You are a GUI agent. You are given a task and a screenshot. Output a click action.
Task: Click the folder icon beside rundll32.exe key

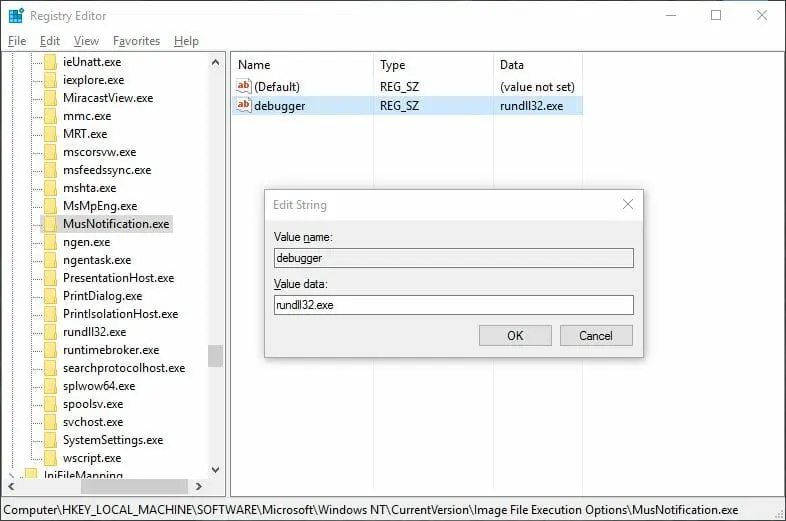coord(50,332)
